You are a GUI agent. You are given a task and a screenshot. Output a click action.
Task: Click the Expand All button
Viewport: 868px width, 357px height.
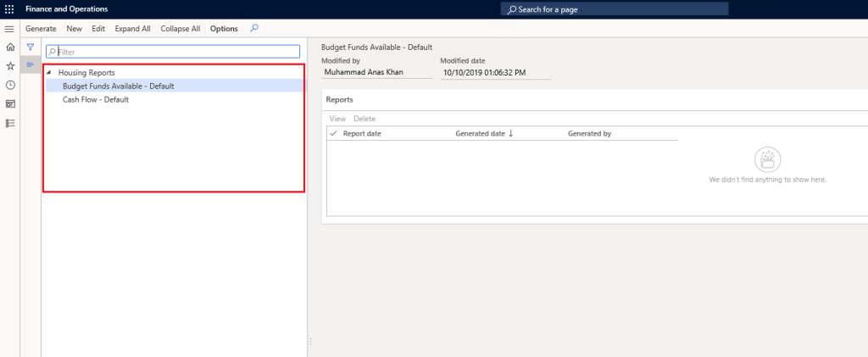click(132, 29)
